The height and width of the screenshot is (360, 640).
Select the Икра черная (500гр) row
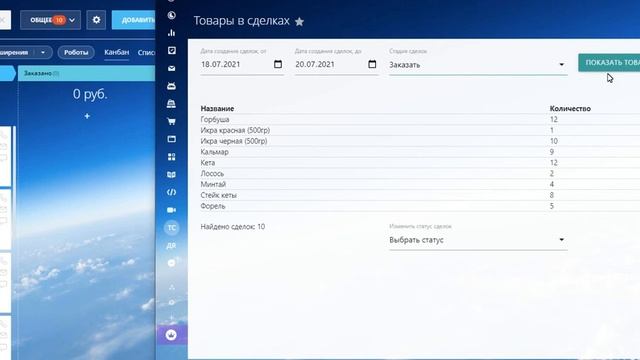click(420, 141)
